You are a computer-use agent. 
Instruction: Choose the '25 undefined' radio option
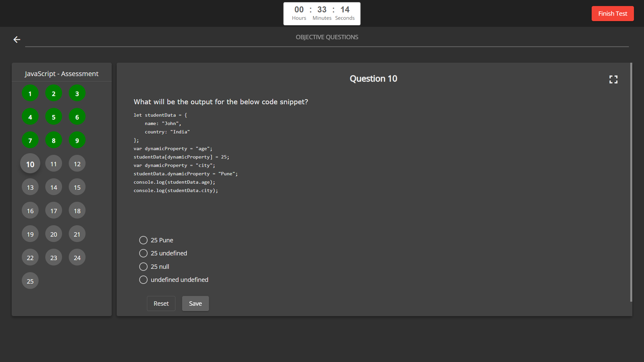point(143,253)
